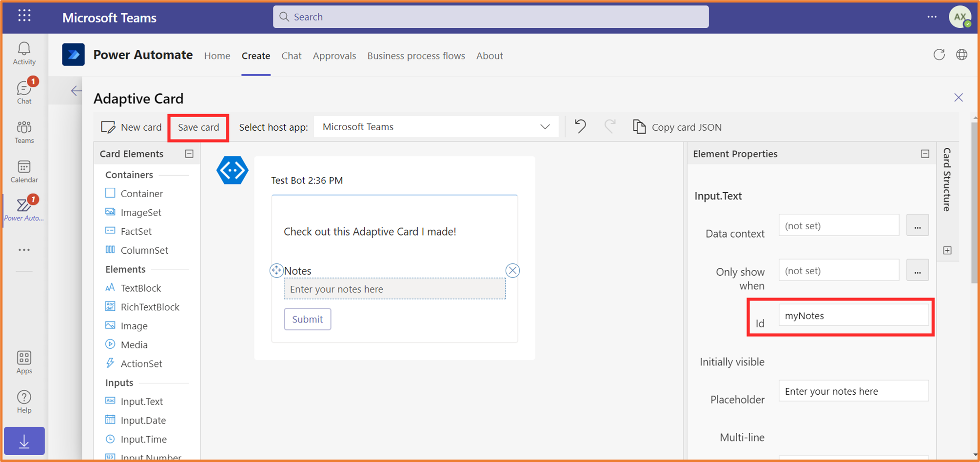
Task: Refresh the Power Automate app
Action: tap(939, 55)
